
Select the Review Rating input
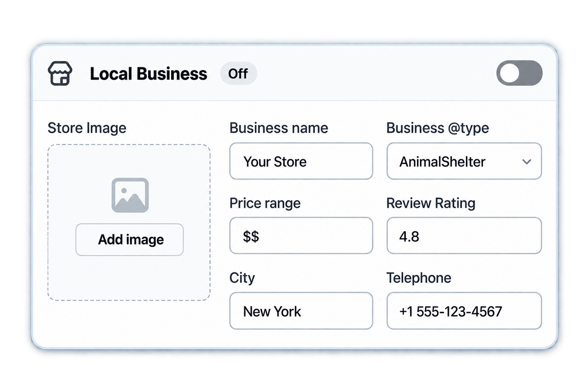click(464, 236)
